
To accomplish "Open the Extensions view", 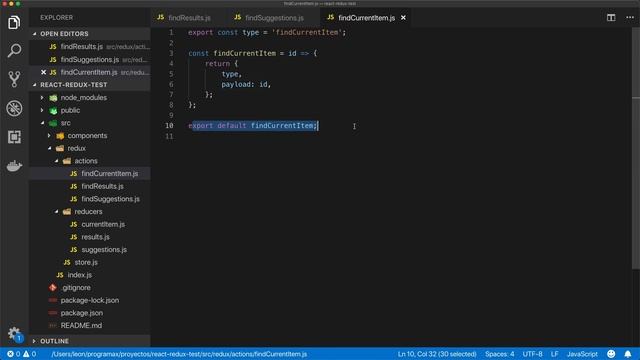I will [14, 137].
